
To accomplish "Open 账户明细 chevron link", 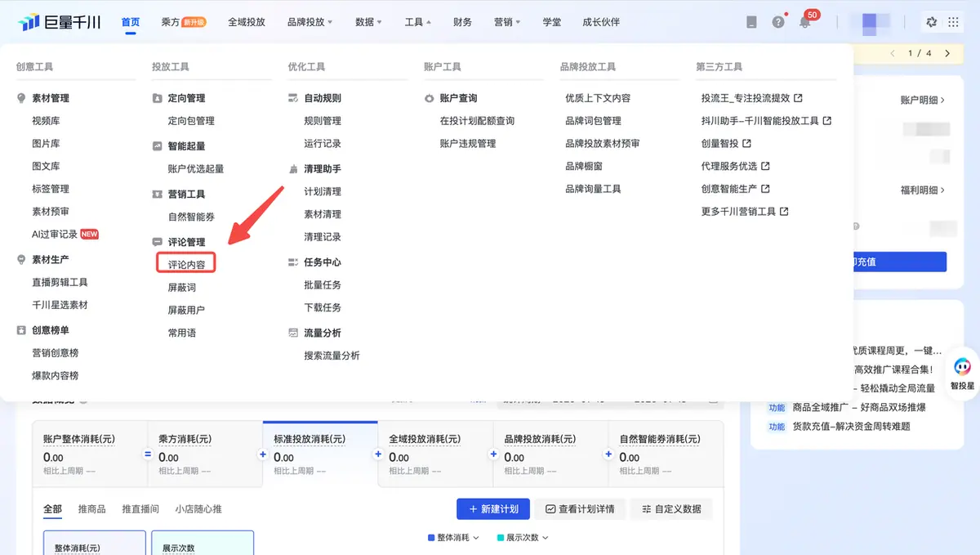I will pos(922,100).
